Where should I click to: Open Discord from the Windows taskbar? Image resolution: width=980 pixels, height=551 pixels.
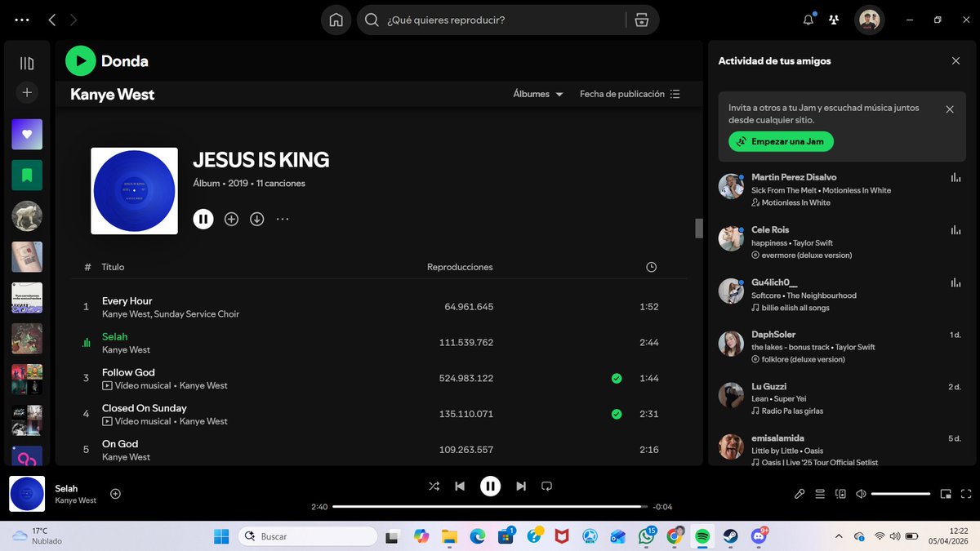click(x=759, y=536)
